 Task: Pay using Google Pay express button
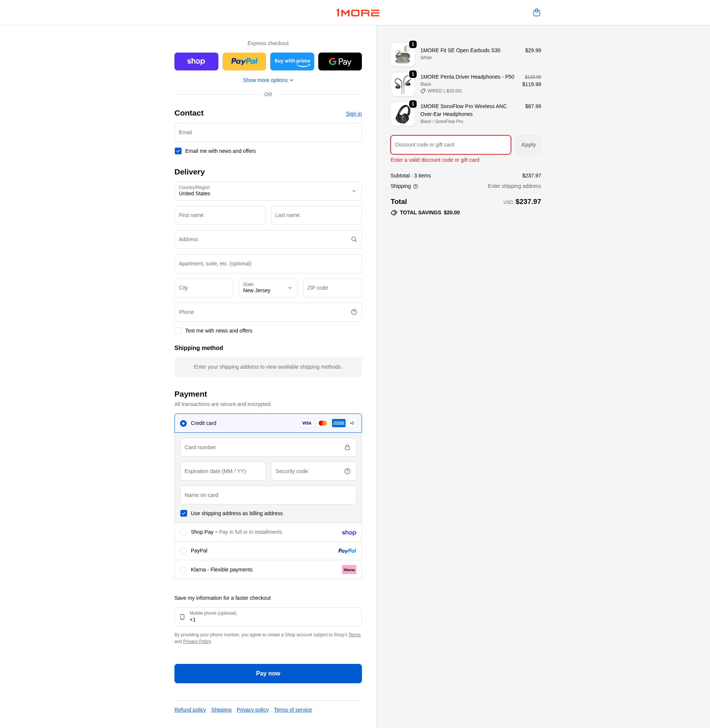340,61
